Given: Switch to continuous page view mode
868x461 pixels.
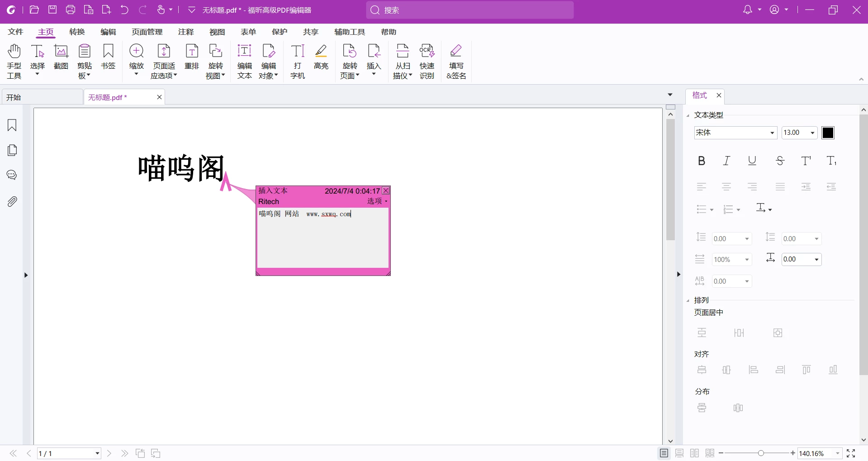Looking at the screenshot, I should pos(679,453).
